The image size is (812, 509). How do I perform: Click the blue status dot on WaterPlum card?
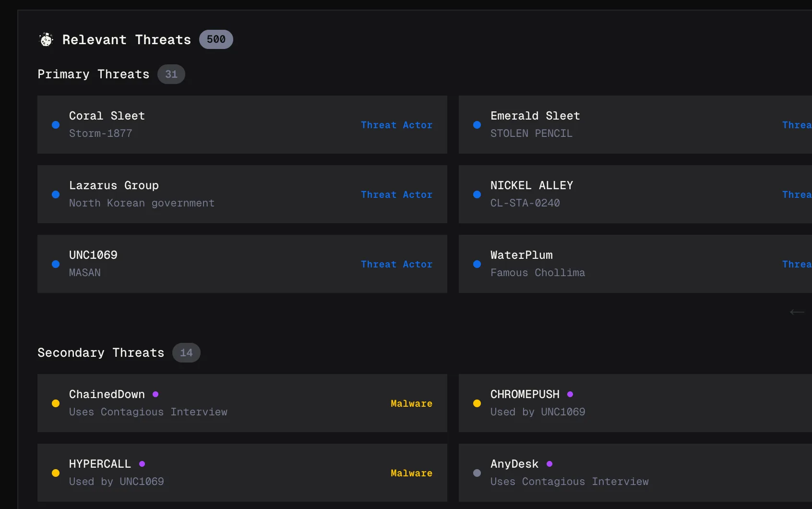tap(477, 264)
